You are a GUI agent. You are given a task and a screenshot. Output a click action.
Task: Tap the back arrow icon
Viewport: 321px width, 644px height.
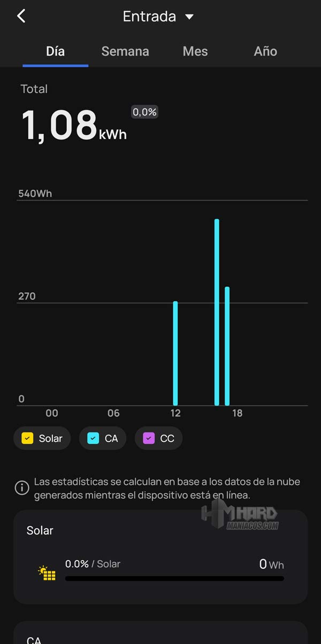[x=21, y=16]
